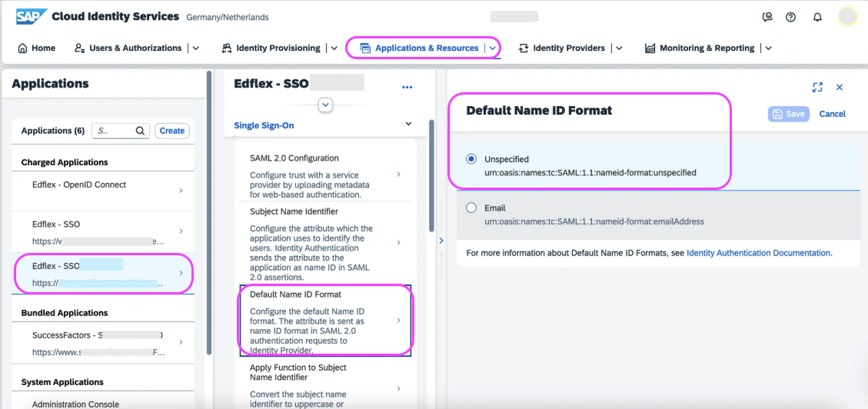
Task: Open chevron for SAML 2.0 Configuration
Action: click(398, 175)
